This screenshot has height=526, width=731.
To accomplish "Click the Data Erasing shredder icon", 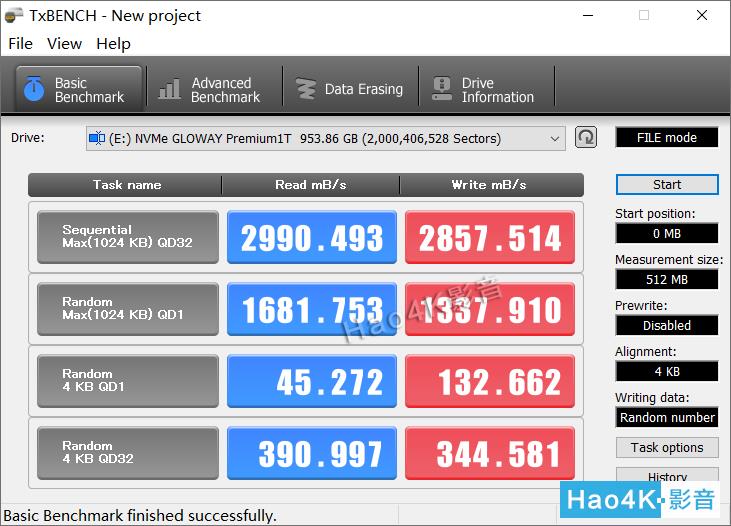I will pyautogui.click(x=306, y=89).
